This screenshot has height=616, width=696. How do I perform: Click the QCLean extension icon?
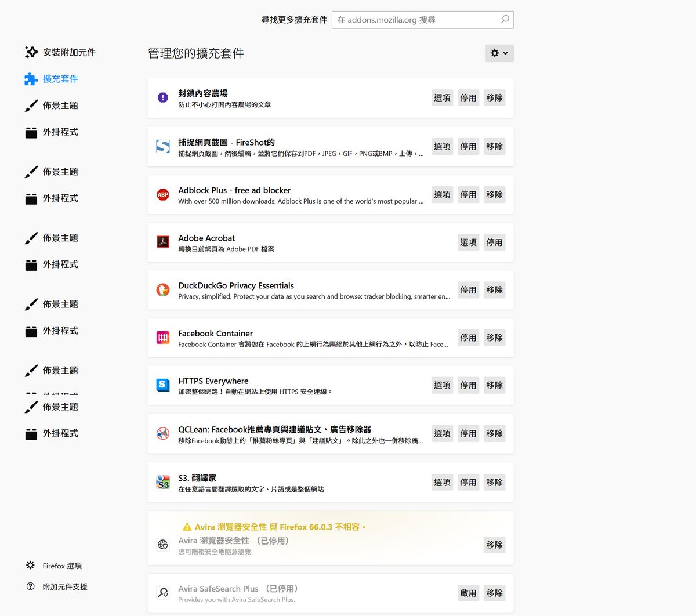click(x=162, y=433)
